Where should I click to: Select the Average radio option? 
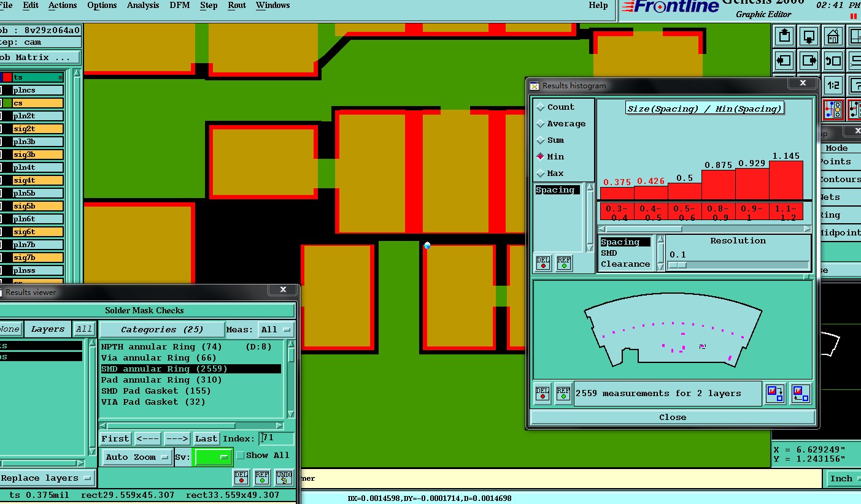(541, 124)
